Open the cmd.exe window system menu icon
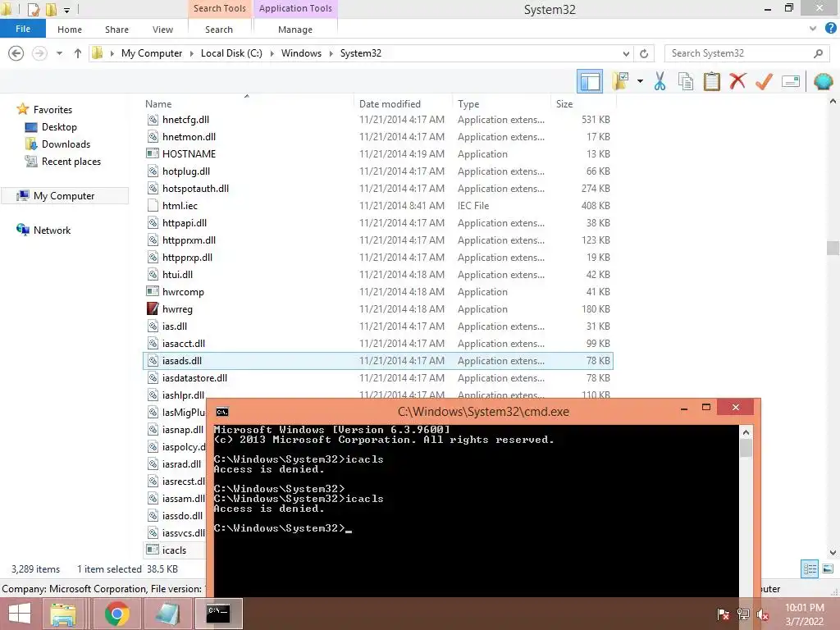The image size is (840, 630). pos(221,412)
